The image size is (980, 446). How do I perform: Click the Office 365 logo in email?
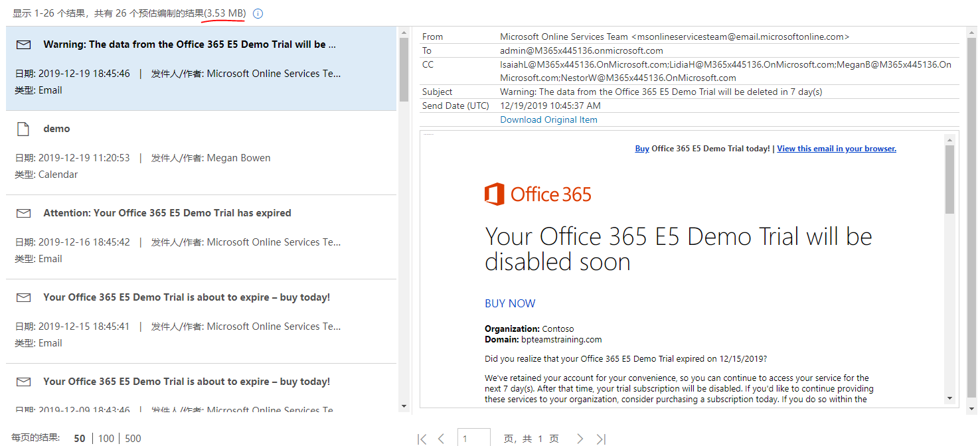click(x=538, y=194)
